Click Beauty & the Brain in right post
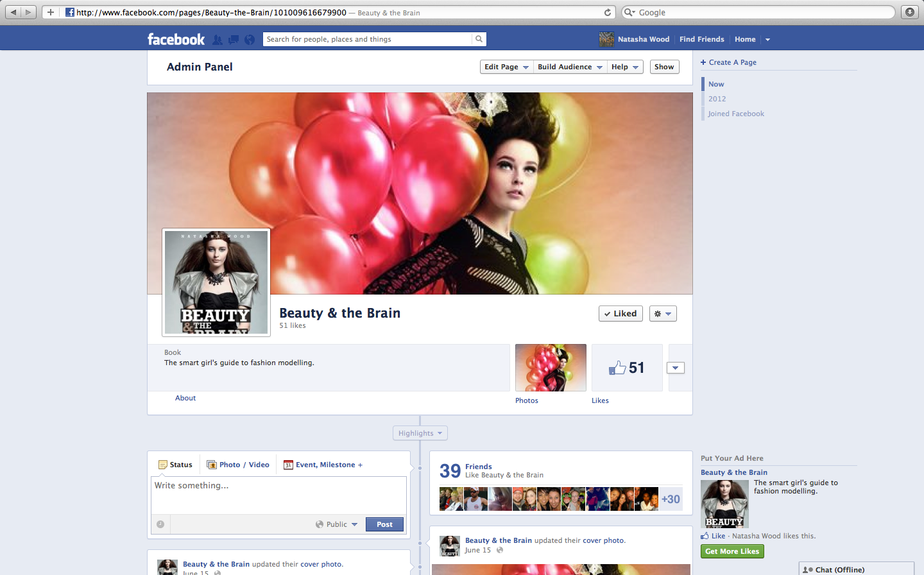This screenshot has width=924, height=575. tap(499, 540)
